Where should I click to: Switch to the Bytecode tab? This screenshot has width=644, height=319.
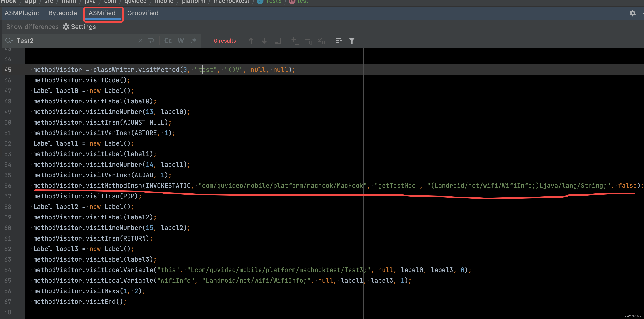pos(62,13)
